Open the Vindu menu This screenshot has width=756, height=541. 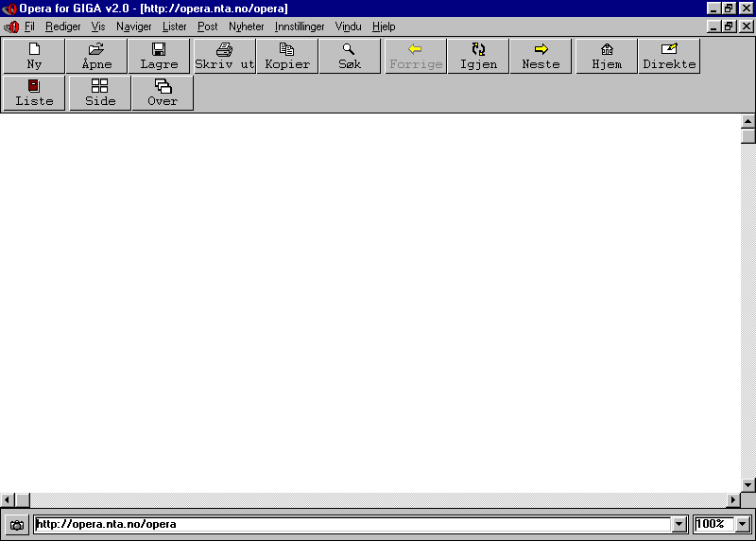click(x=348, y=26)
